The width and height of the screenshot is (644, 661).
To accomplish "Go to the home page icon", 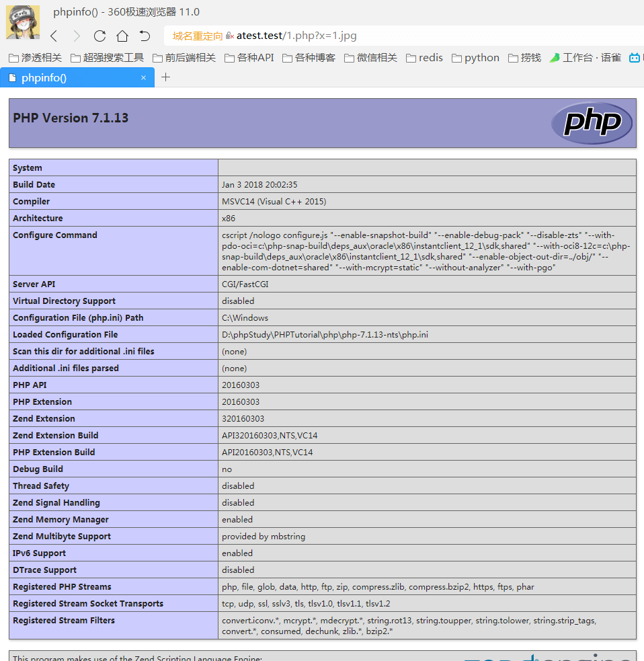I will 122,36.
